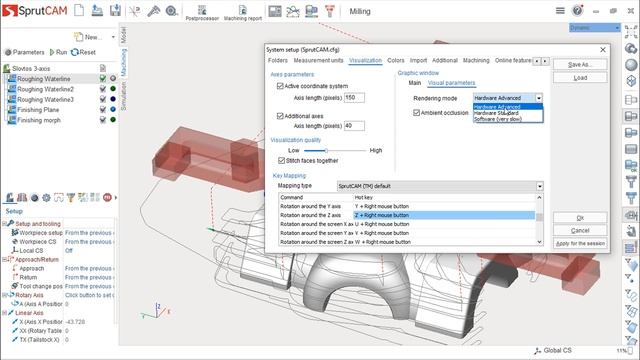The width and height of the screenshot is (640, 360).
Task: Open the New operation dropdown
Action: [x=113, y=37]
